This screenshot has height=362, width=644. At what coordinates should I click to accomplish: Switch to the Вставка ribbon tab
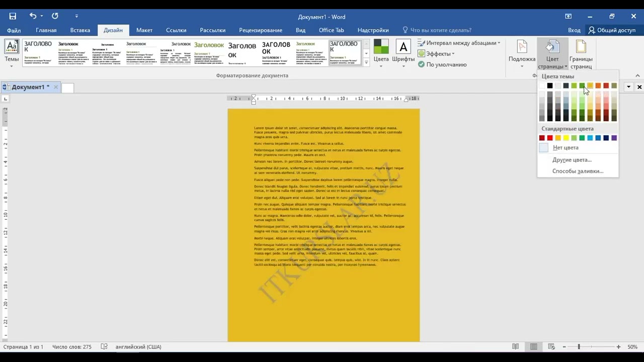(80, 30)
